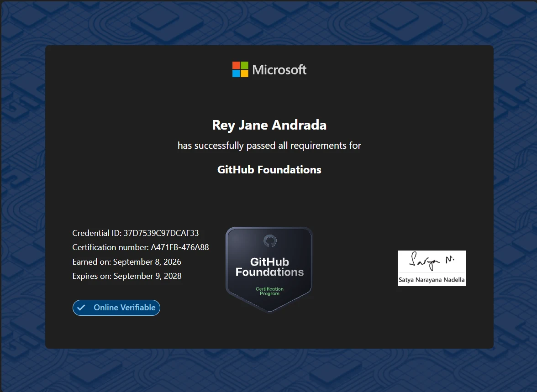Click the Certification number A471FB-476A88 line

point(141,247)
